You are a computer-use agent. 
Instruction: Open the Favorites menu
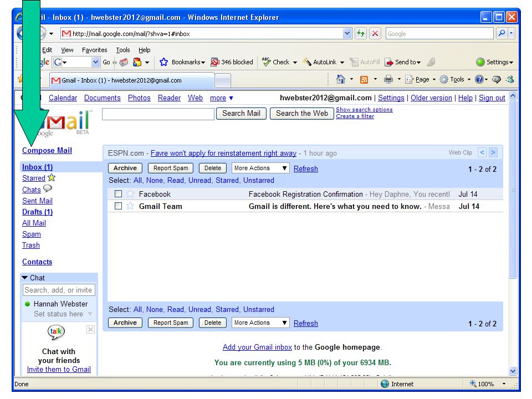coord(94,50)
